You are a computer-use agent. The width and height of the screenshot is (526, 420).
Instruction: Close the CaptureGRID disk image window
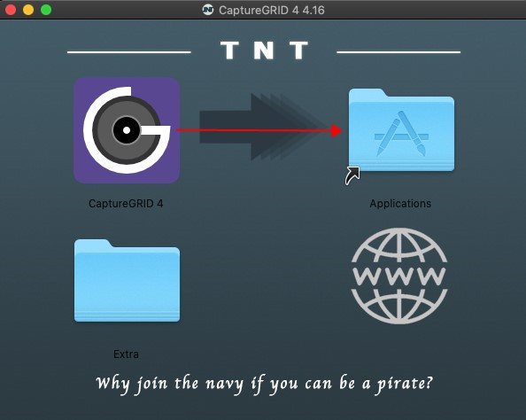click(11, 10)
